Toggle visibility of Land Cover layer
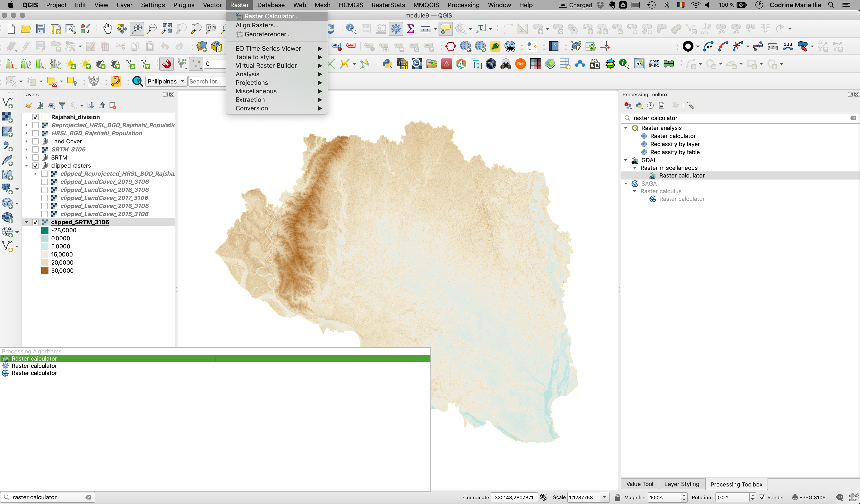 click(x=35, y=141)
